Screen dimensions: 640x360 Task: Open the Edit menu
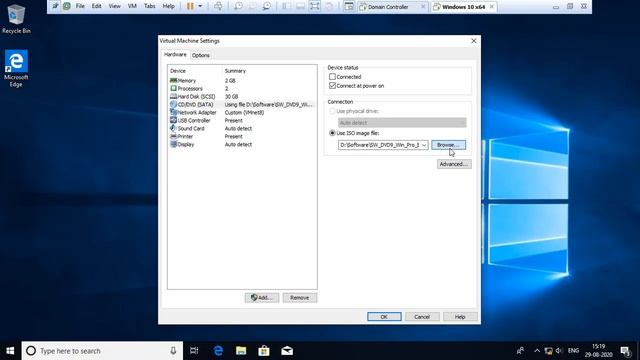96,6
